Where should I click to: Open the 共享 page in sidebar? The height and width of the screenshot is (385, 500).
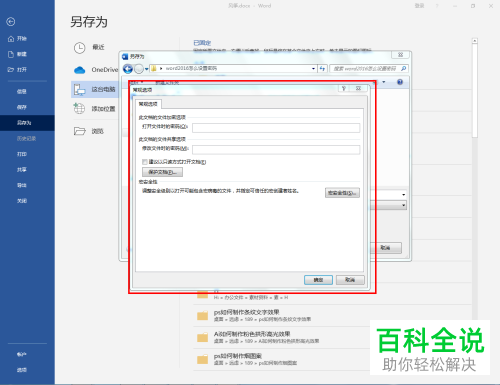(x=22, y=170)
